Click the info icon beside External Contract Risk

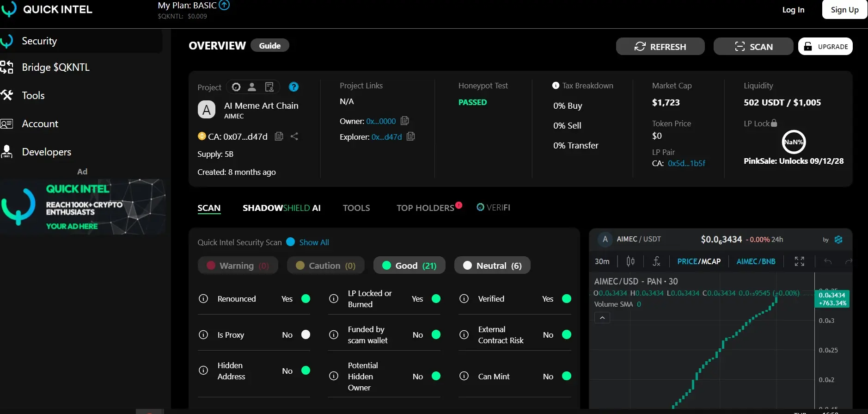[464, 335]
